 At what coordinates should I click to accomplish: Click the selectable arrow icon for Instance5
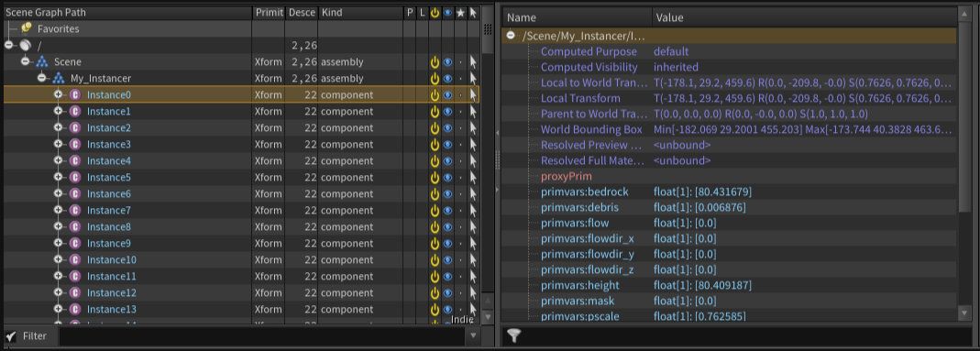[x=473, y=178]
